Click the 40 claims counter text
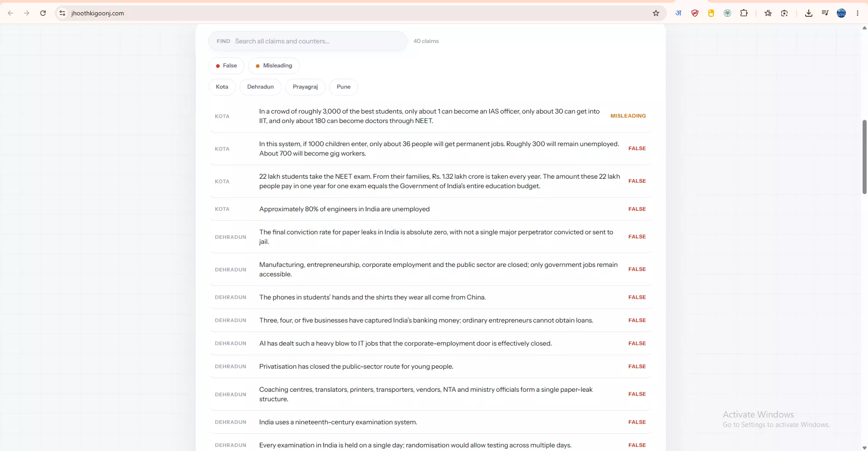Image resolution: width=868 pixels, height=451 pixels. click(426, 41)
